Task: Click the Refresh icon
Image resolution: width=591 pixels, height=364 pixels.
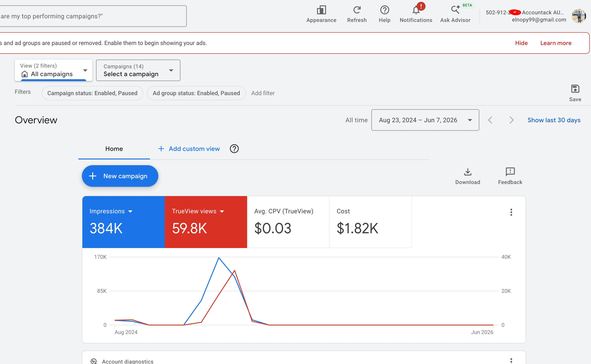Action: point(357,10)
